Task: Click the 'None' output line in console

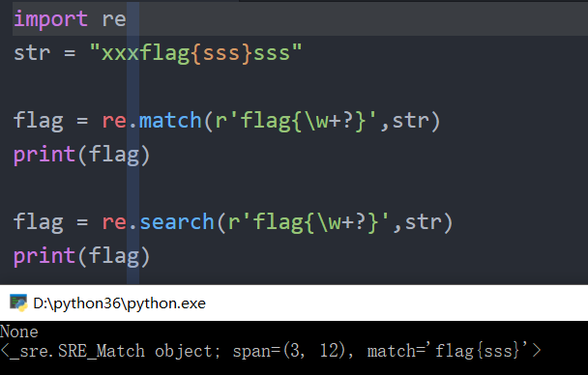Action: (x=19, y=332)
